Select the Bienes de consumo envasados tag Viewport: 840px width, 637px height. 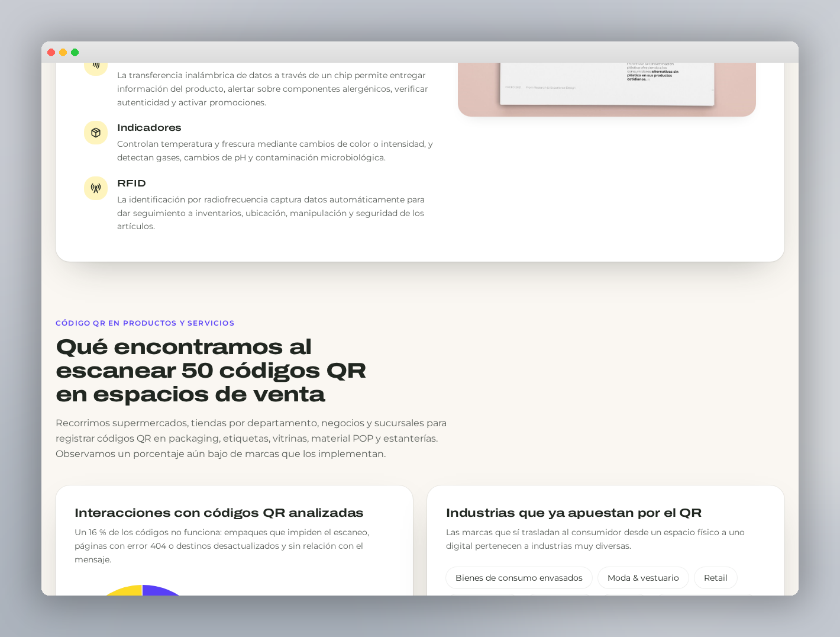point(519,578)
